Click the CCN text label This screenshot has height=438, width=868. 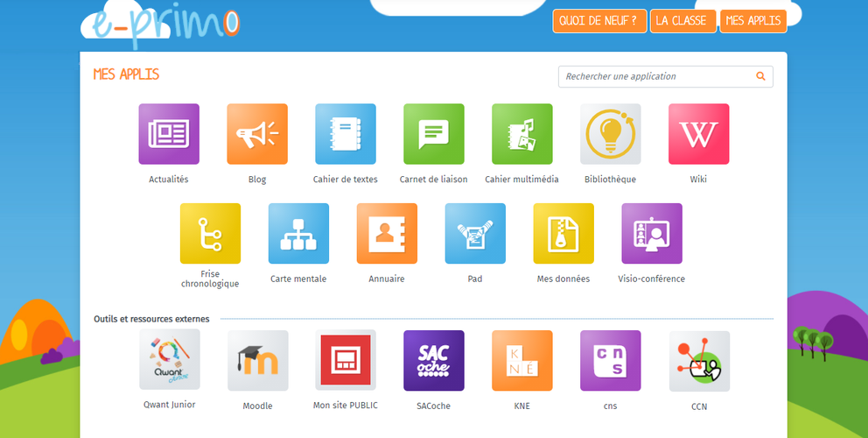pos(700,406)
